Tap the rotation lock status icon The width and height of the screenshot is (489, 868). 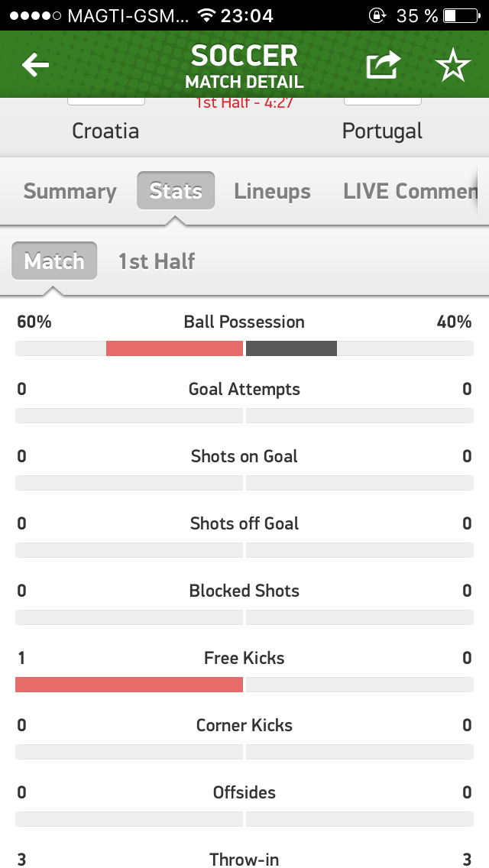[377, 15]
